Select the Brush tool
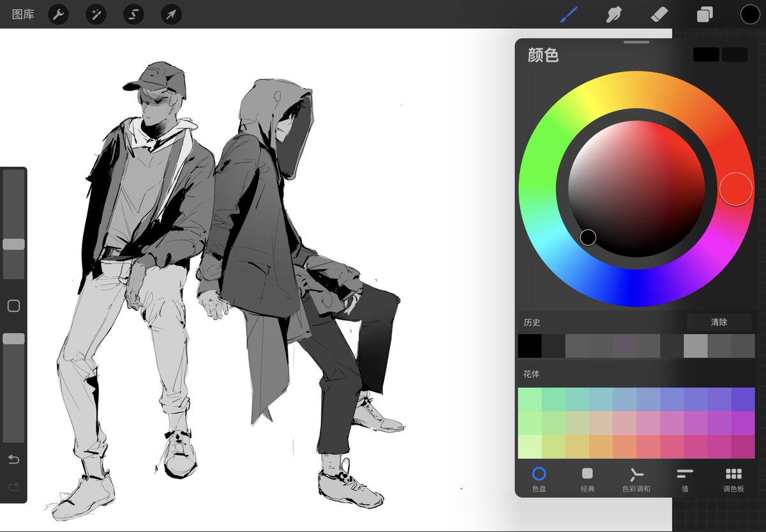Screen dimensions: 766x532 (568, 14)
